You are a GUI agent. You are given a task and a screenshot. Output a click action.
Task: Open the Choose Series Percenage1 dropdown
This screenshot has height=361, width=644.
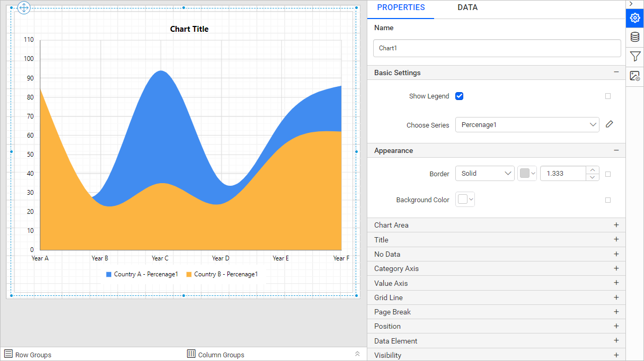point(527,125)
